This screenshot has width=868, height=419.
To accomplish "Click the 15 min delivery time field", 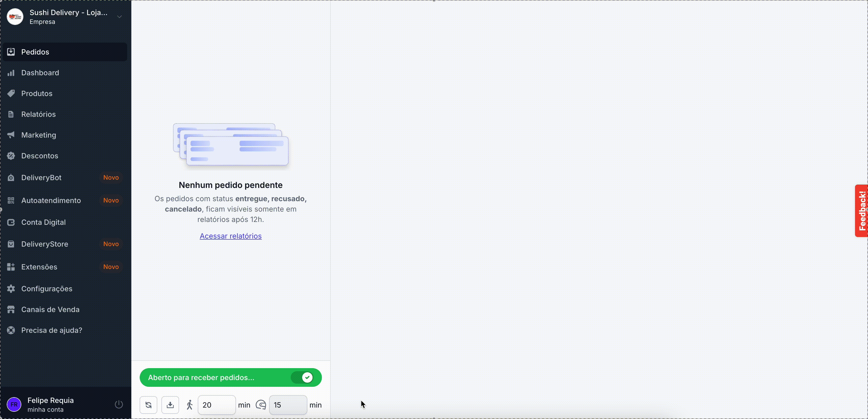I will (288, 404).
